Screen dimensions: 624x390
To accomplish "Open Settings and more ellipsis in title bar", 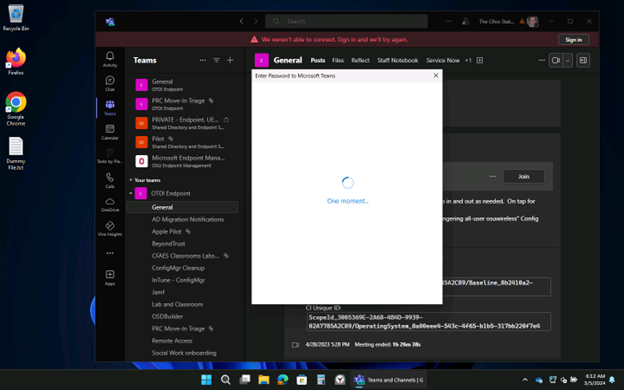I will pos(448,21).
